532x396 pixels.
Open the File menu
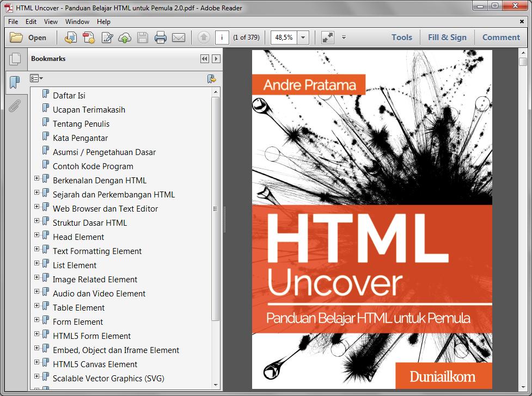[x=13, y=21]
